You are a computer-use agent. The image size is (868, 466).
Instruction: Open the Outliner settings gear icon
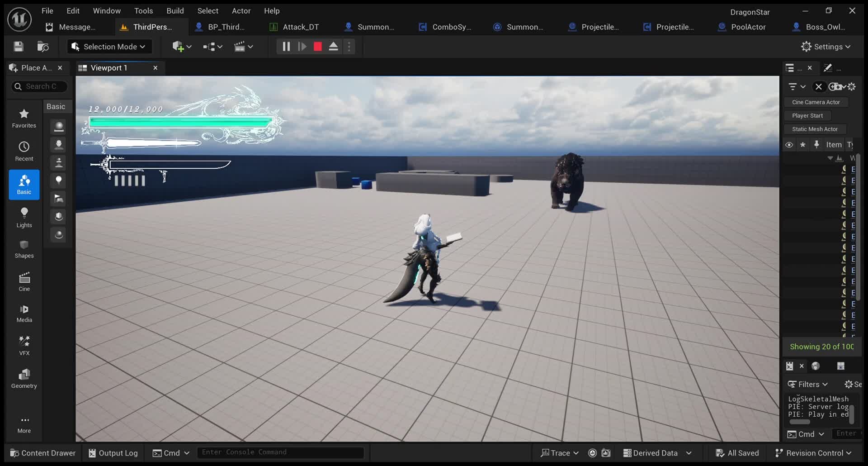click(853, 86)
